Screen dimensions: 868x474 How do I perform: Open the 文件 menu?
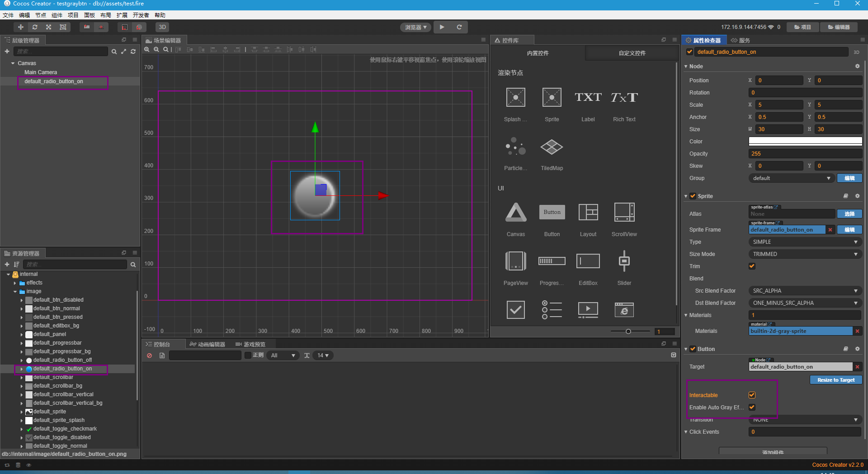(8, 15)
